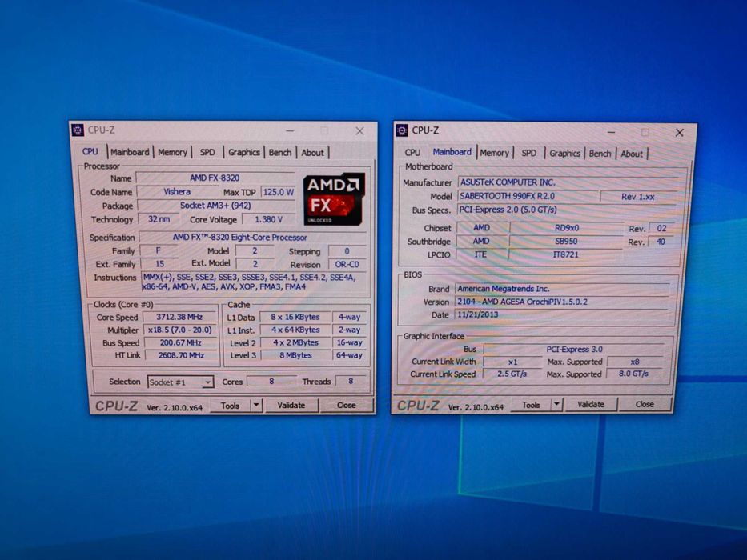
Task: Open the SPD tab in the right CPU-Z window
Action: point(528,153)
